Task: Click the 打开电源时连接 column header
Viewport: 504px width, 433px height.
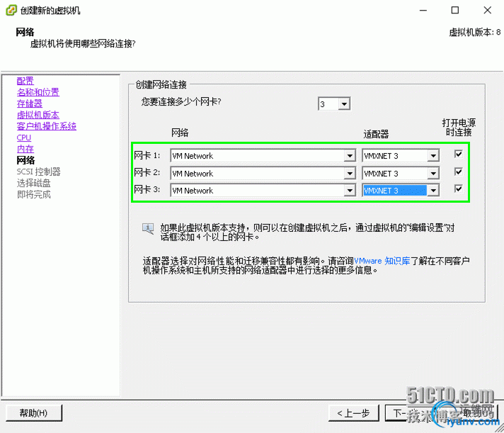Action: click(459, 128)
